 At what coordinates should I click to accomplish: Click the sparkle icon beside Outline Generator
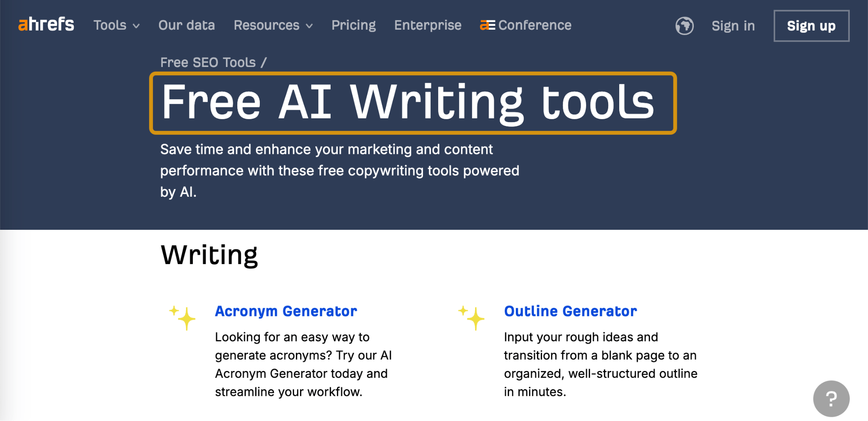point(471,318)
